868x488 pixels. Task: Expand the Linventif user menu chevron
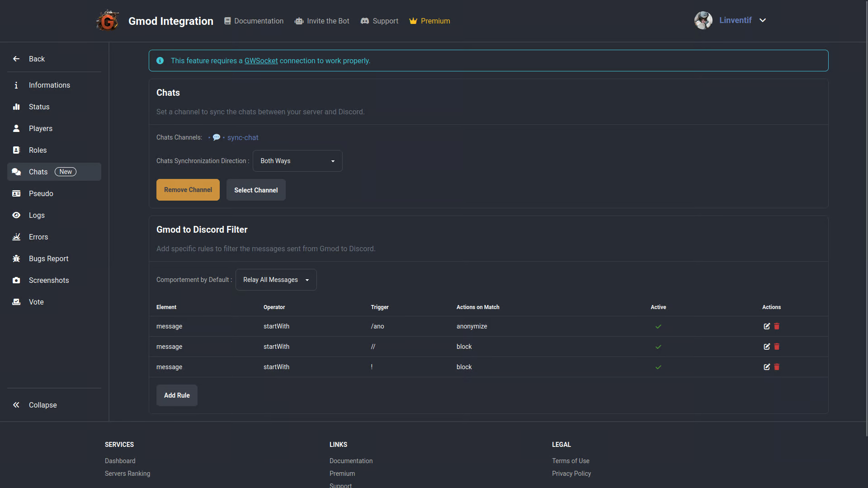click(x=763, y=20)
